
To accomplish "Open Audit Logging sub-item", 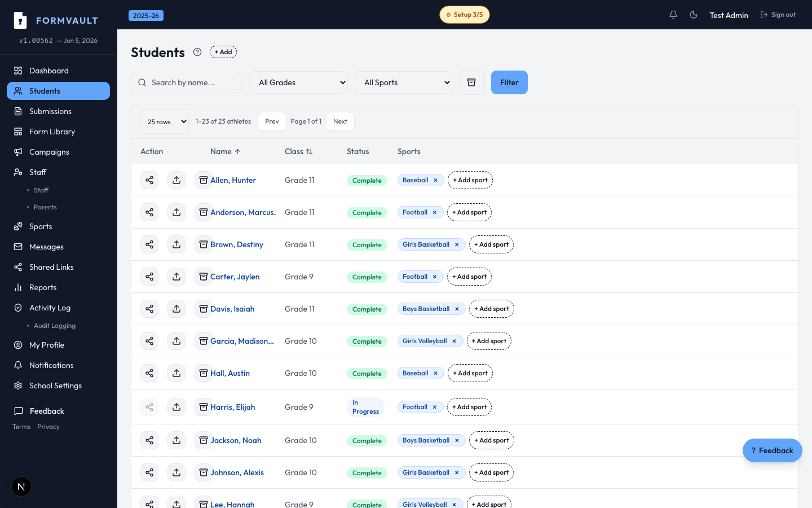I will click(x=55, y=326).
